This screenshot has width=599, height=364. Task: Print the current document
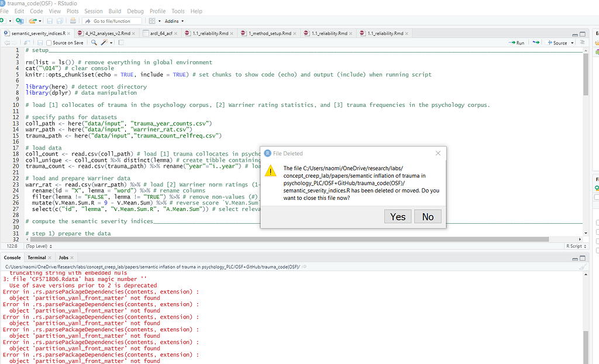[x=73, y=20]
